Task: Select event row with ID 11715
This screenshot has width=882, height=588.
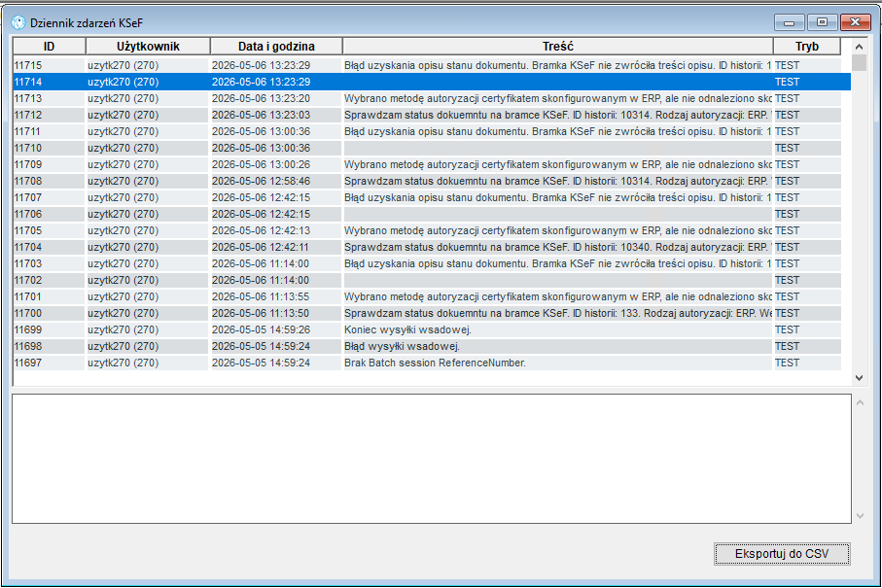Action: 427,65
